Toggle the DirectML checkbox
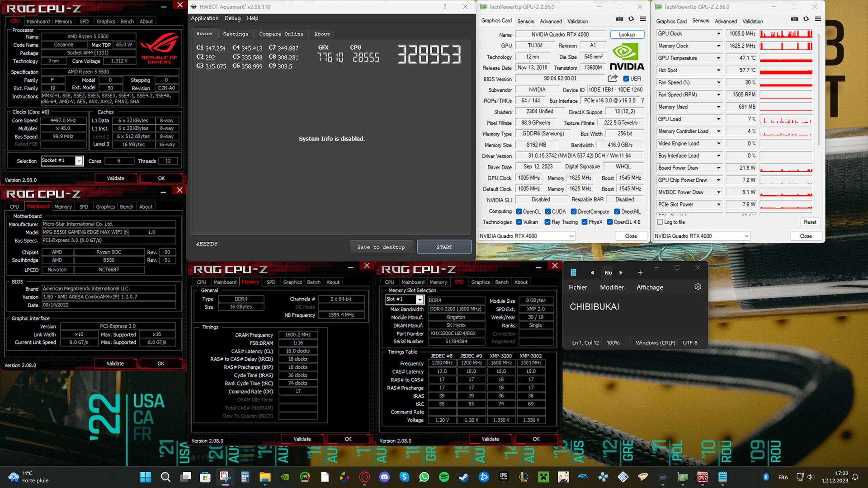 617,211
